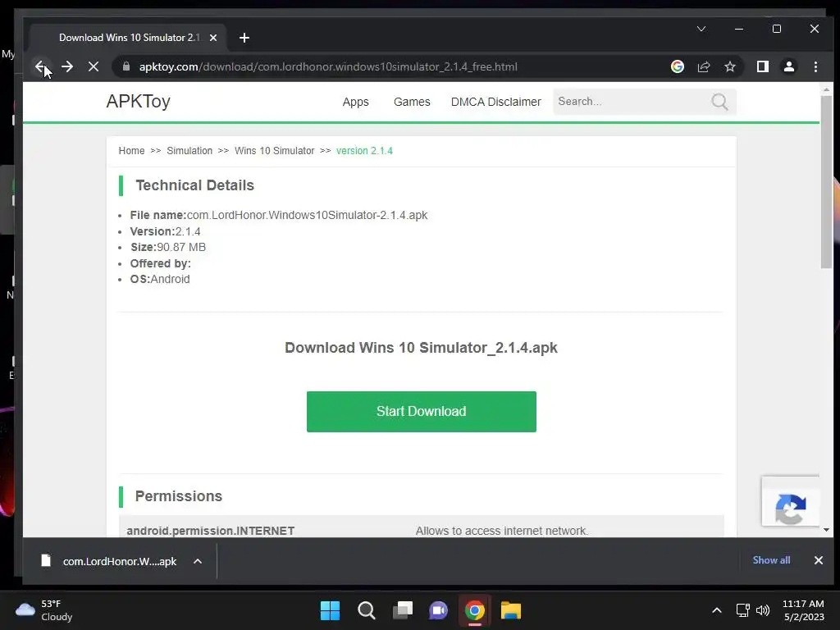The image size is (840, 630).
Task: Click file name com.LordHonor.Windows10Simulator-2.1.4.apk text
Action: pos(307,216)
